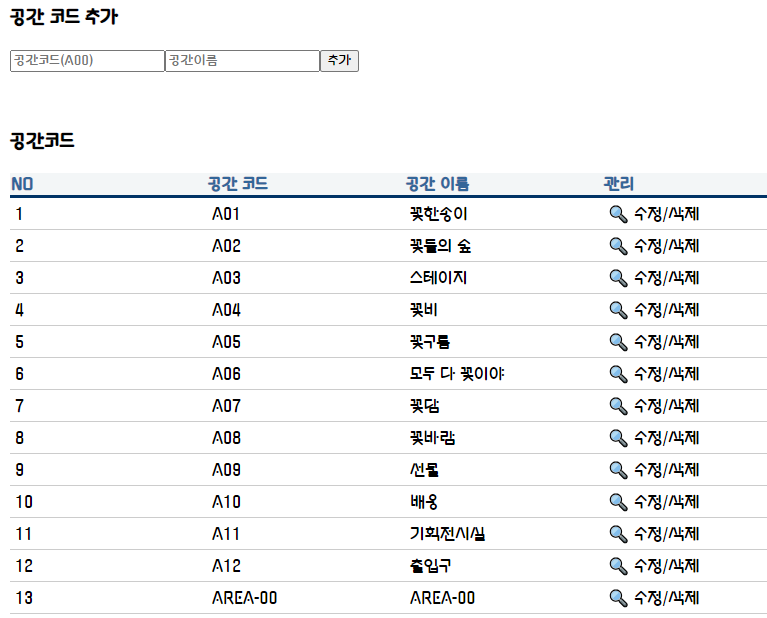The width and height of the screenshot is (767, 618).
Task: Click the 기획전시실 name cell
Action: tap(448, 533)
